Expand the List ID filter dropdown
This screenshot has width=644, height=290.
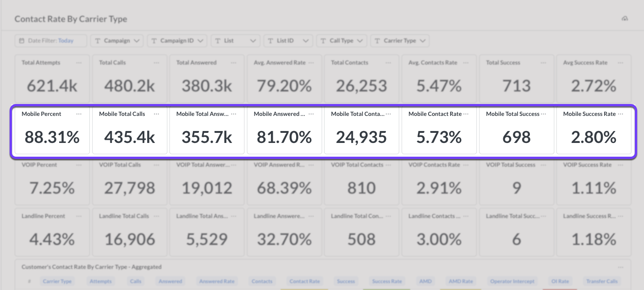click(x=288, y=41)
